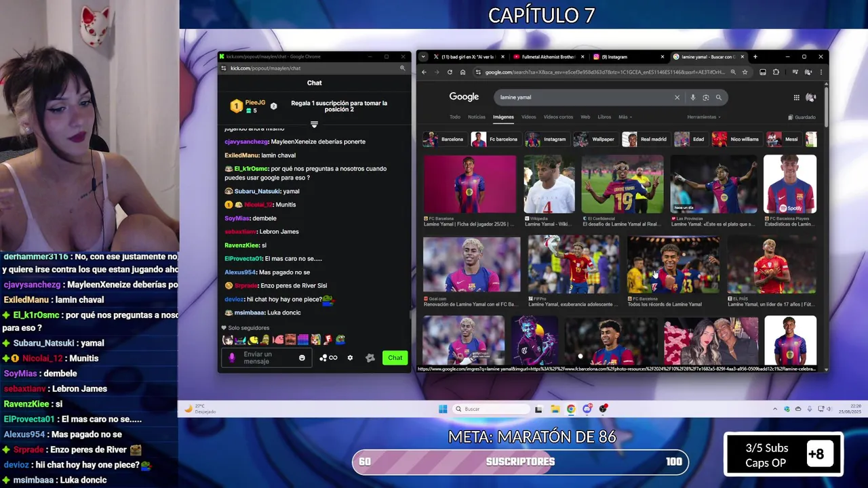Filter images by 'Barcelona' chip
Screen dimensions: 868x488
coord(444,139)
